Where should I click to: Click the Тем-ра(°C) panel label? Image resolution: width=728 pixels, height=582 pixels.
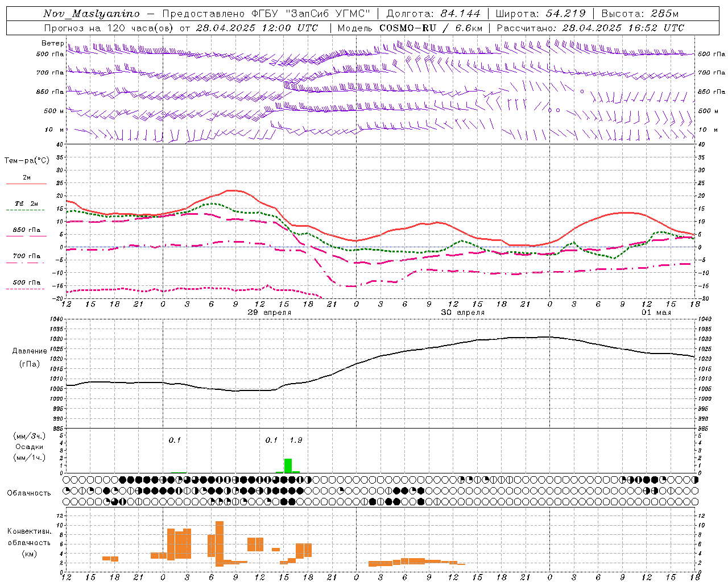27,161
